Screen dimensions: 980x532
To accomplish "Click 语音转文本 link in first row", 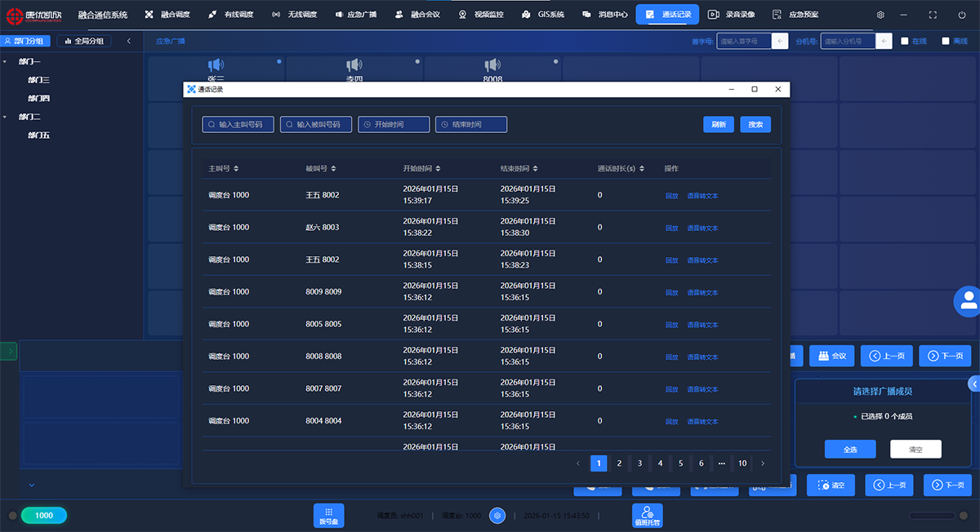I will coord(702,196).
